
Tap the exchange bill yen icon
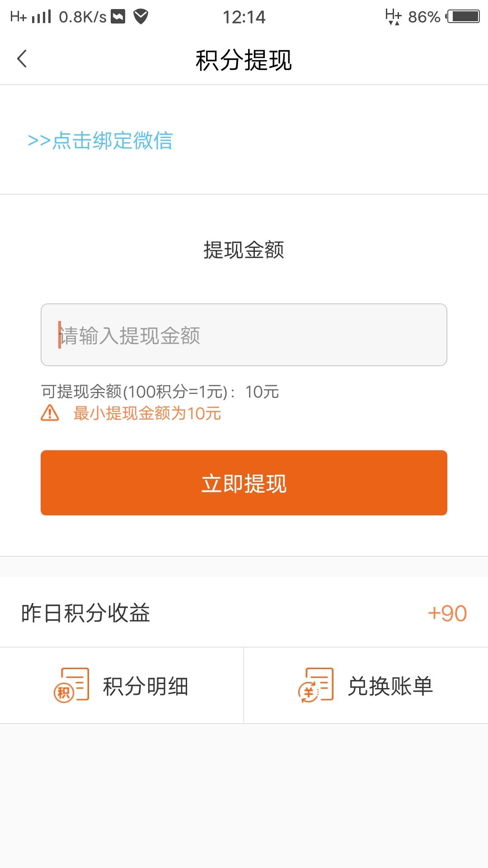[x=315, y=685]
